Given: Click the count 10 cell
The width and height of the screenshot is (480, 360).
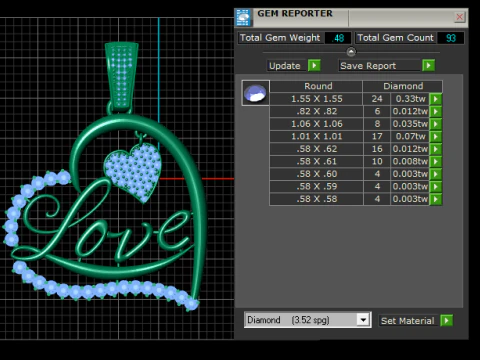Looking at the screenshot, I should click(377, 161).
